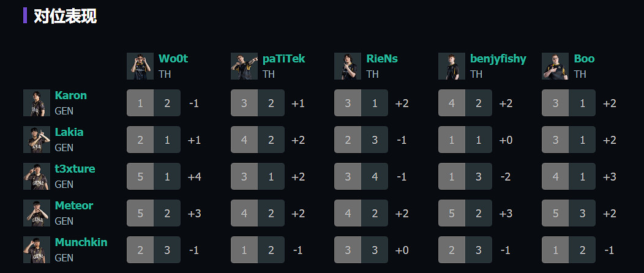Click paTiTek's player portrait
Screen dimensions: 644x273
(244, 66)
